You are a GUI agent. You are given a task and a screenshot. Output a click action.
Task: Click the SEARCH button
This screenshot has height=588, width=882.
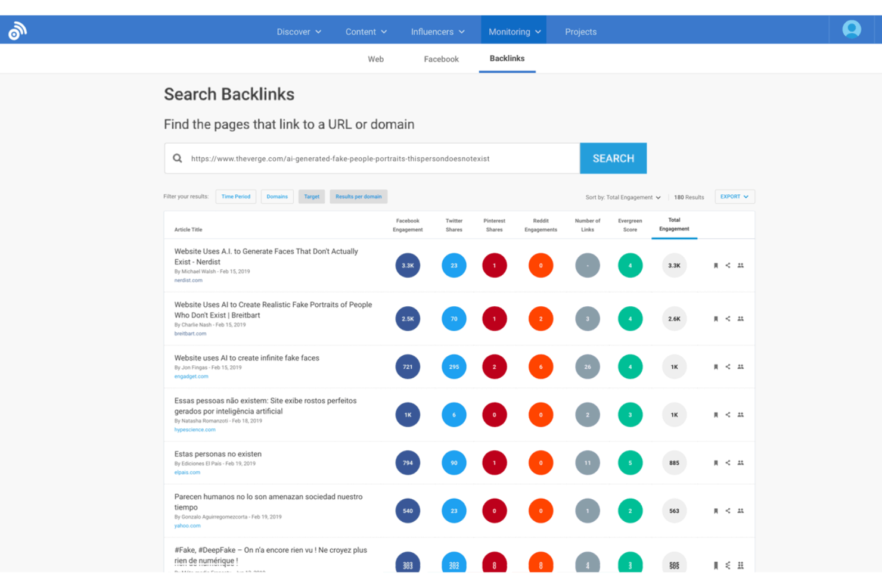pos(613,158)
